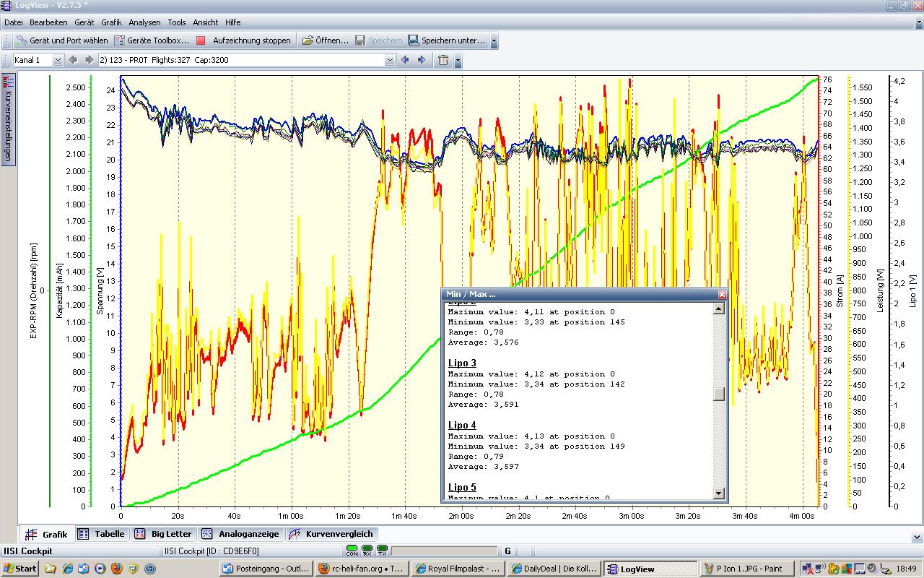Open the Gerät menu
This screenshot has height=578, width=924.
[84, 22]
